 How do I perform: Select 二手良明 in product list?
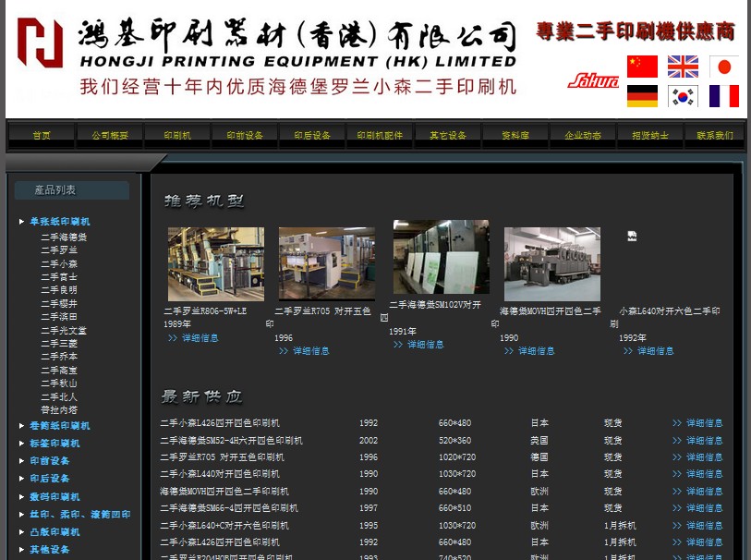click(x=59, y=290)
